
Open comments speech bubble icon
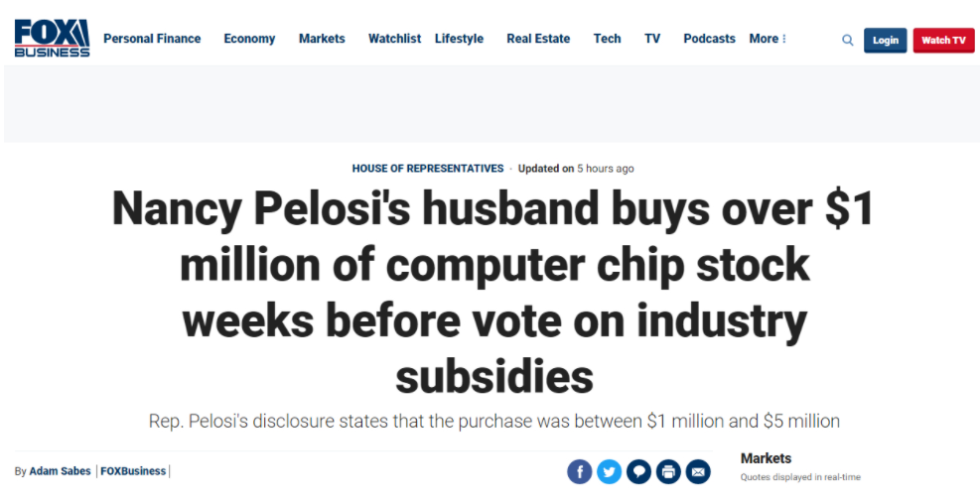point(638,471)
